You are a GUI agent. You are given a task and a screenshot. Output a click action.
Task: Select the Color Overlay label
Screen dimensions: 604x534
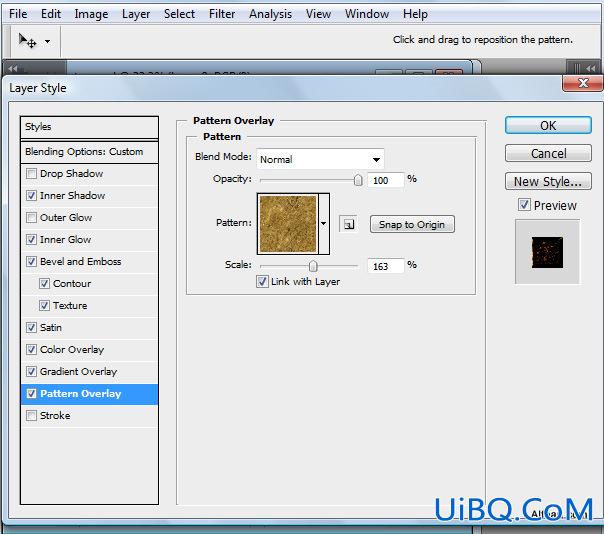[x=72, y=349]
